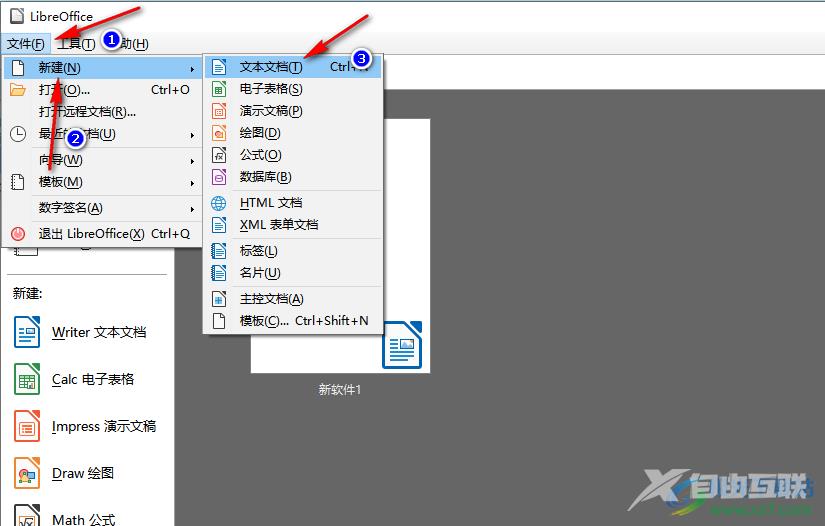Screen dimensions: 825x526
Task: Choose 最近的文档(U) in the File menu
Action: [103, 134]
